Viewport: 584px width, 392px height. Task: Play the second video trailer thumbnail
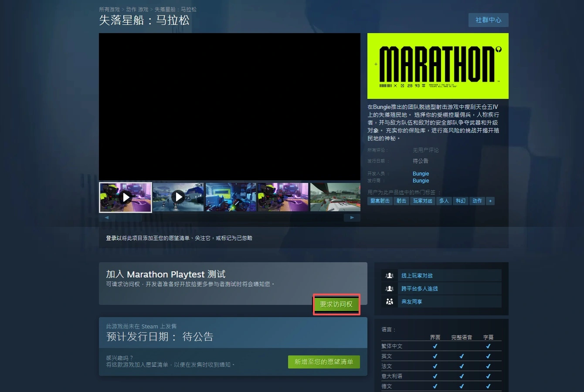(178, 197)
